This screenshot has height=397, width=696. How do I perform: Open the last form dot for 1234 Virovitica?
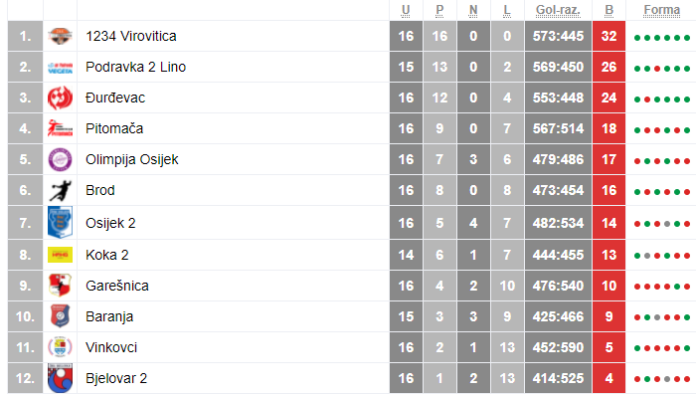687,38
